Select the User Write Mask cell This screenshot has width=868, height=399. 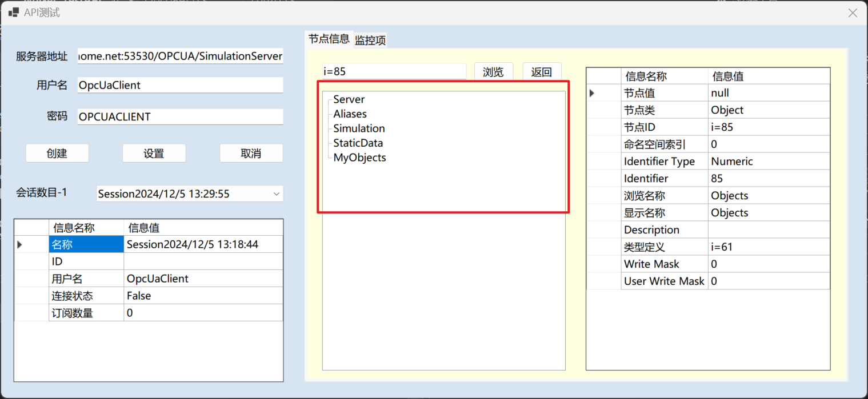point(665,281)
